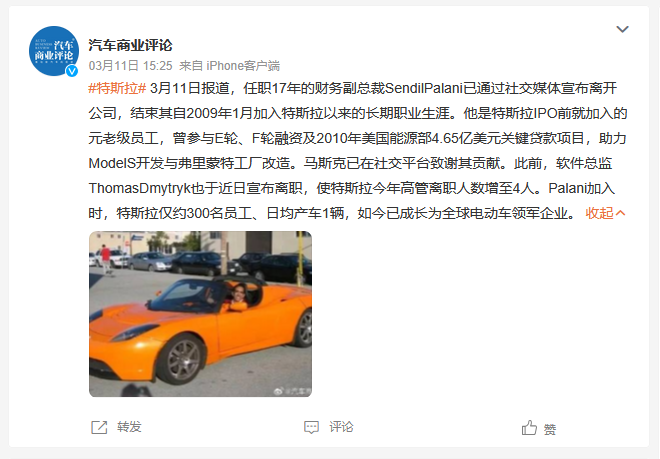Click the ModelS mention in post text
Screen dimensions: 660x459
click(x=112, y=163)
